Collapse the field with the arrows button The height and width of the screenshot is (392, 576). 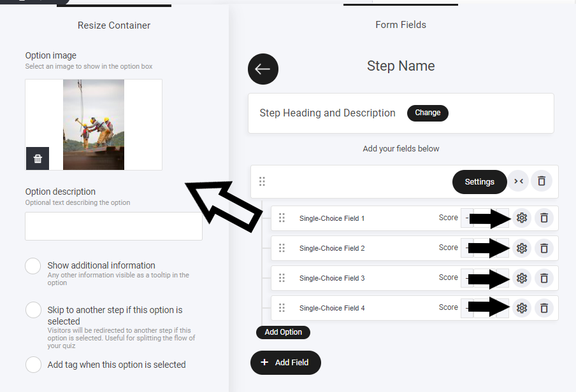coord(519,181)
